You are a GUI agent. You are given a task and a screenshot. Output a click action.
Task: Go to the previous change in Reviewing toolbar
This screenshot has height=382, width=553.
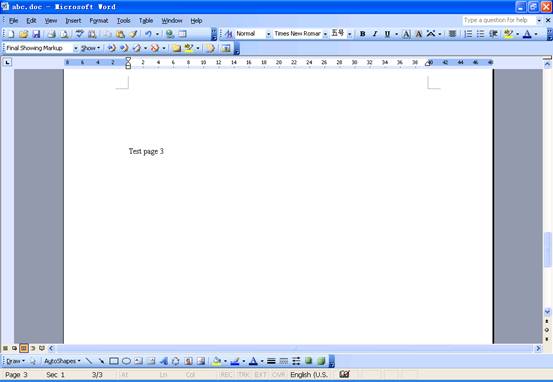[x=111, y=48]
